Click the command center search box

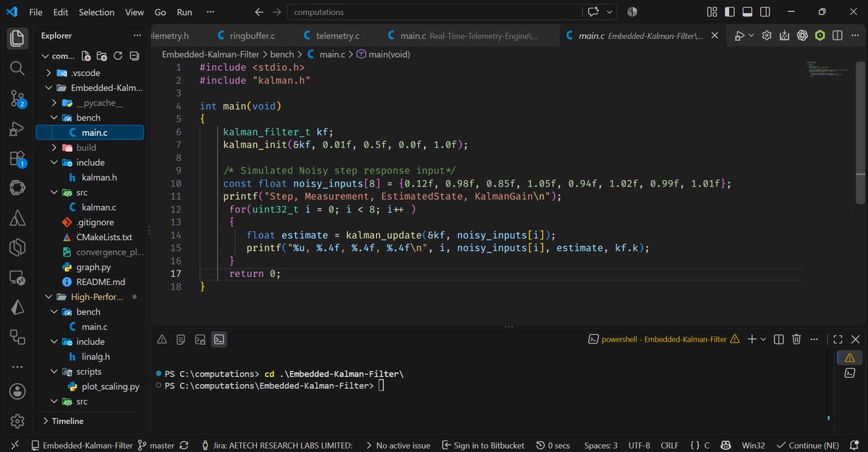pyautogui.click(x=435, y=12)
